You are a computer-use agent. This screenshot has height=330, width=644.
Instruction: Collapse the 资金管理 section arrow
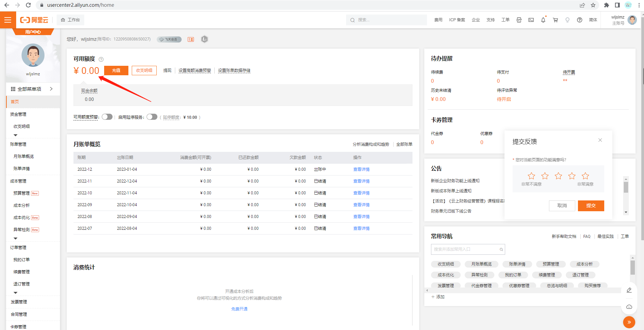(x=16, y=135)
